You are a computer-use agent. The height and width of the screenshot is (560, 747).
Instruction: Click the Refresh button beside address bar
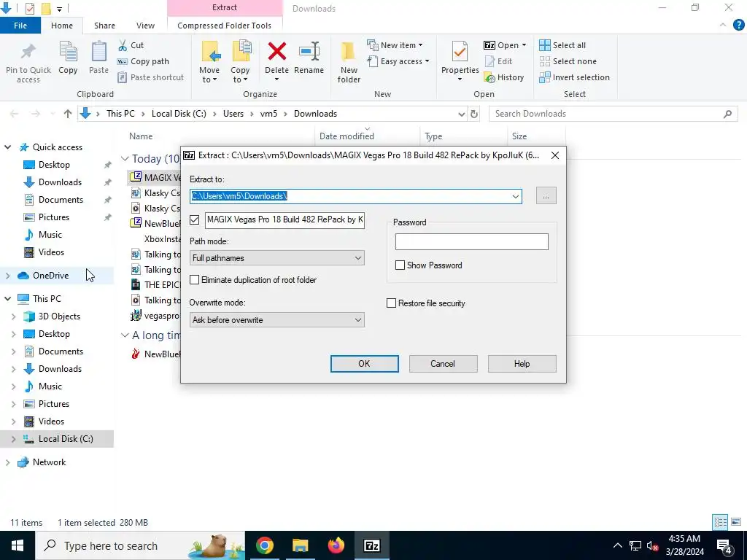tap(474, 114)
